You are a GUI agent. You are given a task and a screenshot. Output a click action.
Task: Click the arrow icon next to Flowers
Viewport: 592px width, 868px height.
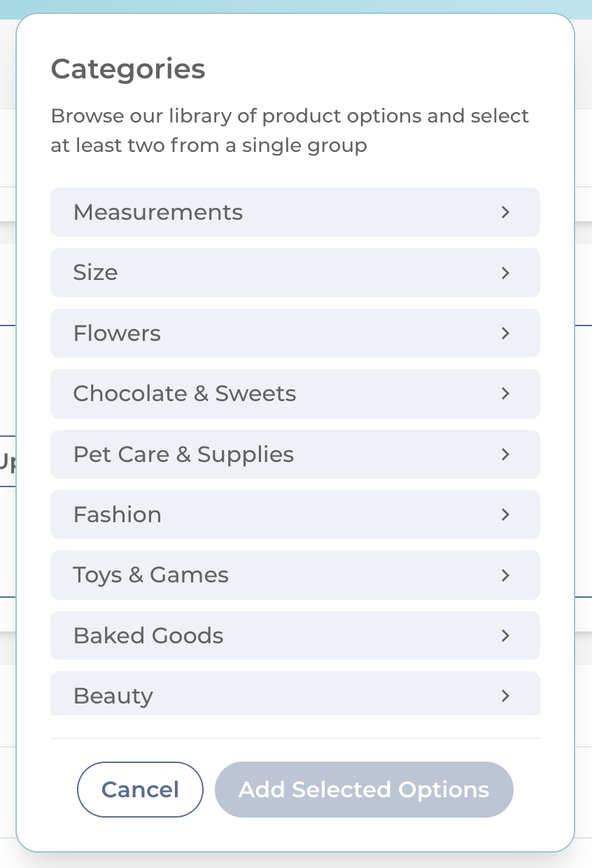505,333
